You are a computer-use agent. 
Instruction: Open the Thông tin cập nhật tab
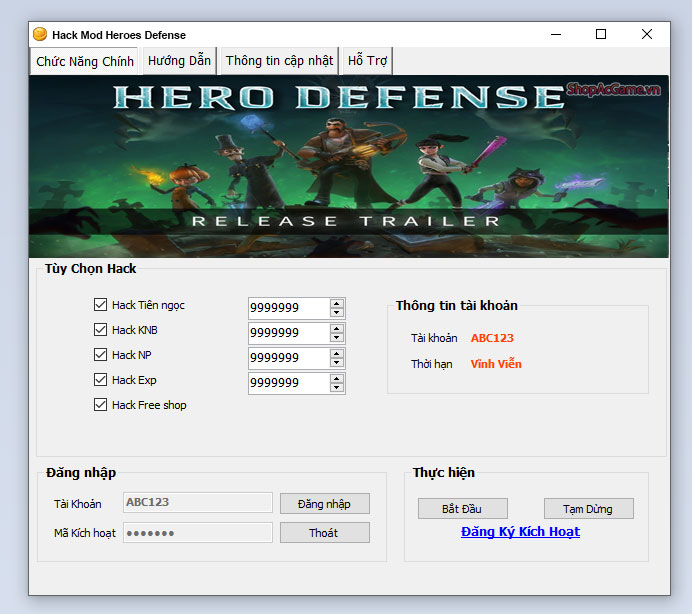click(279, 61)
